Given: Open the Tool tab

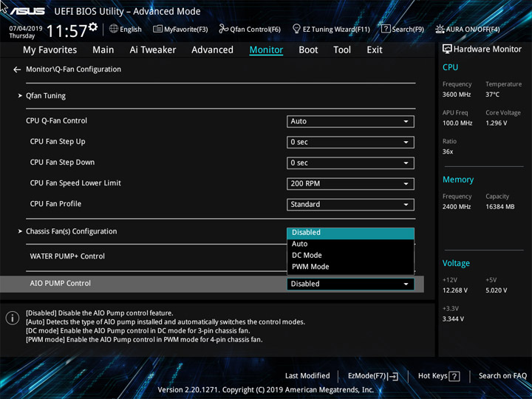Looking at the screenshot, I should [x=342, y=50].
